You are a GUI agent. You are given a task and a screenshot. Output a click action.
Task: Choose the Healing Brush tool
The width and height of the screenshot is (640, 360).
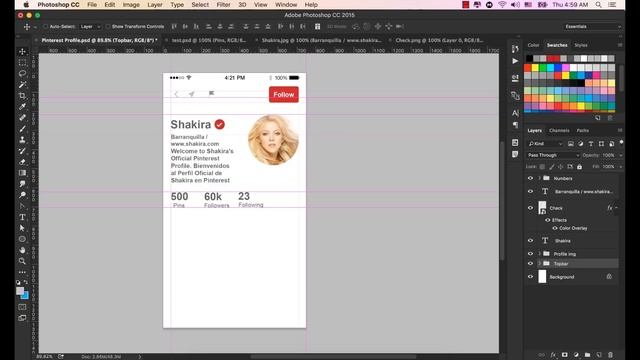22,118
